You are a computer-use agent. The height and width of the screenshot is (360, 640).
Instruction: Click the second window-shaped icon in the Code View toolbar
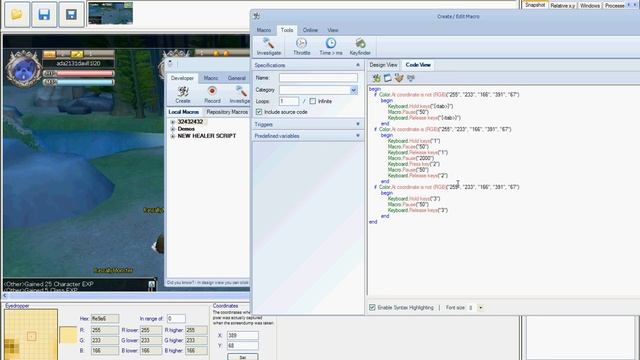click(x=387, y=78)
